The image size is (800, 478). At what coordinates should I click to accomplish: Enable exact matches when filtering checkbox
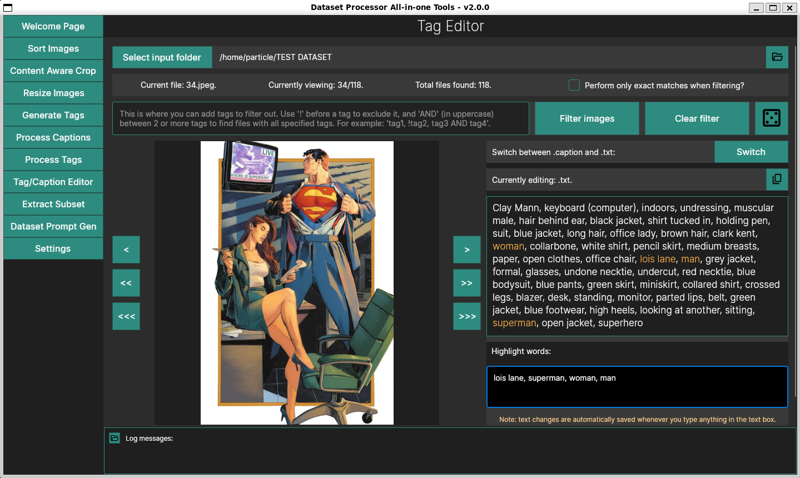point(574,85)
